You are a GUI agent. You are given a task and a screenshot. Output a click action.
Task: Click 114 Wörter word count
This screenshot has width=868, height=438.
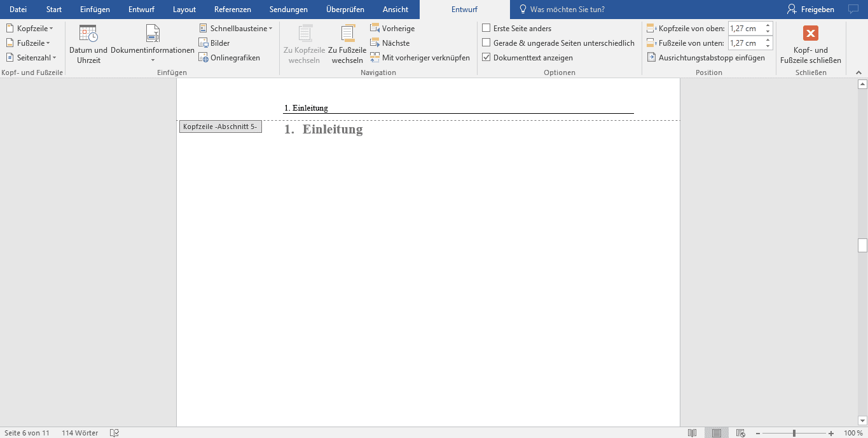click(80, 433)
